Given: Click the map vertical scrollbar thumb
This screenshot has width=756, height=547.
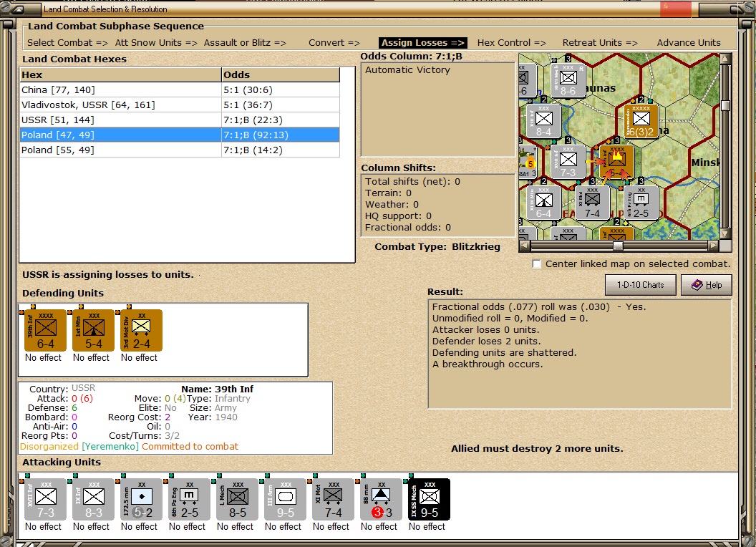Looking at the screenshot, I should 725,105.
